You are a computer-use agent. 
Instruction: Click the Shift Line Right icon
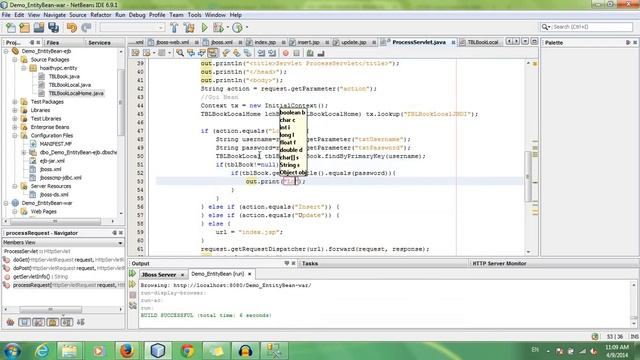(272, 53)
